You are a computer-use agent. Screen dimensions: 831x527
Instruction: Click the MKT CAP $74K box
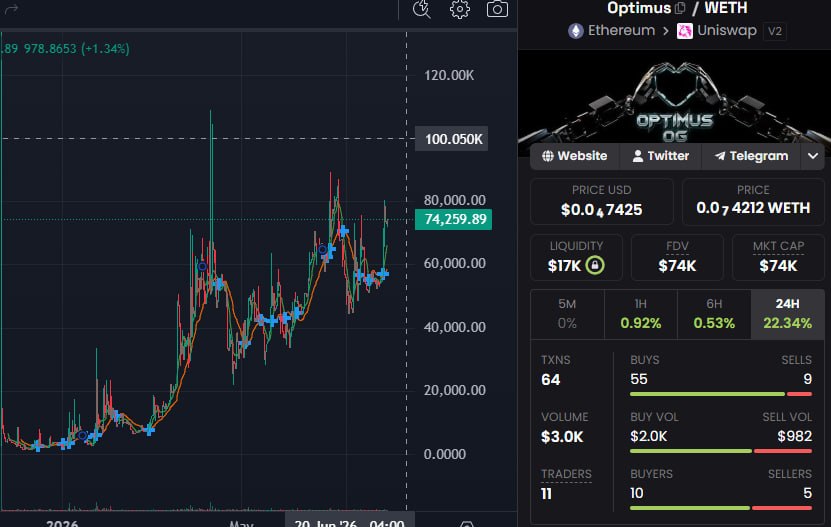(x=778, y=257)
